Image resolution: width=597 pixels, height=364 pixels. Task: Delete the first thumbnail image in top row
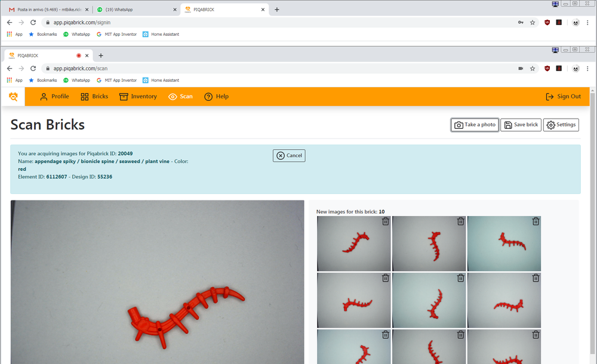(385, 221)
